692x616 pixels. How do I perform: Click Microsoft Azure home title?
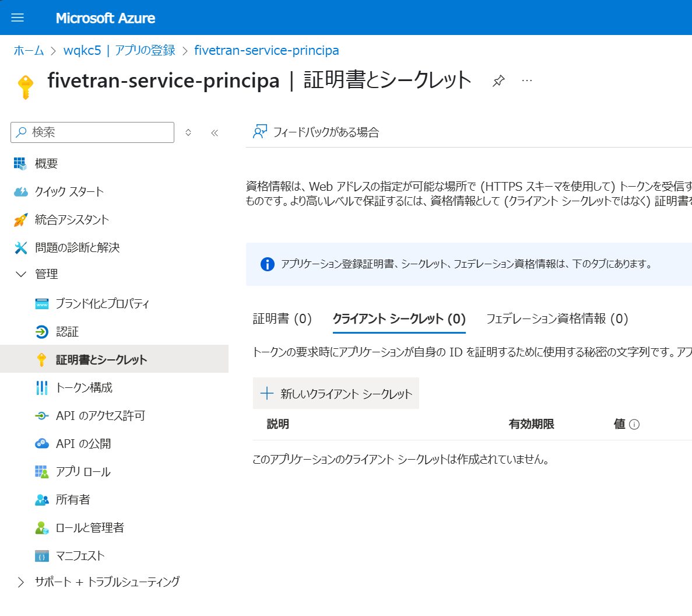pos(106,18)
